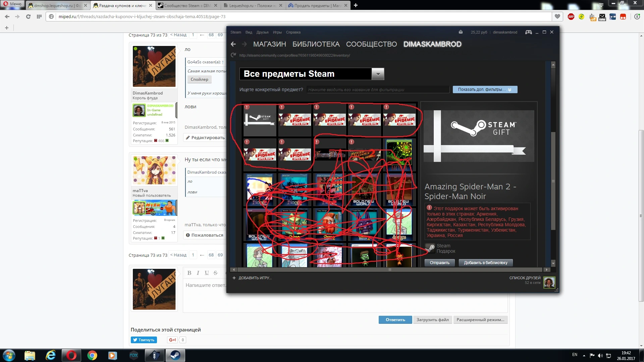Select the Steam Gift inventory item
The width and height of the screenshot is (644, 362).
click(x=259, y=119)
